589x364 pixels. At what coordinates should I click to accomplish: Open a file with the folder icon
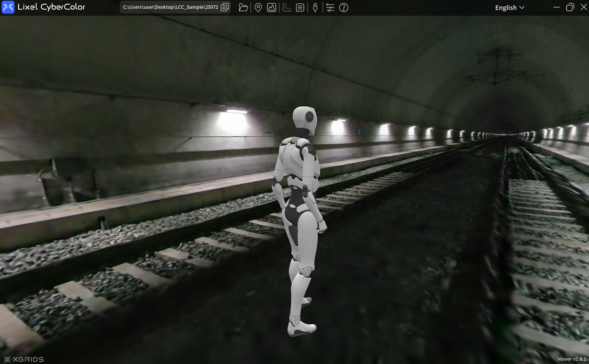click(243, 8)
